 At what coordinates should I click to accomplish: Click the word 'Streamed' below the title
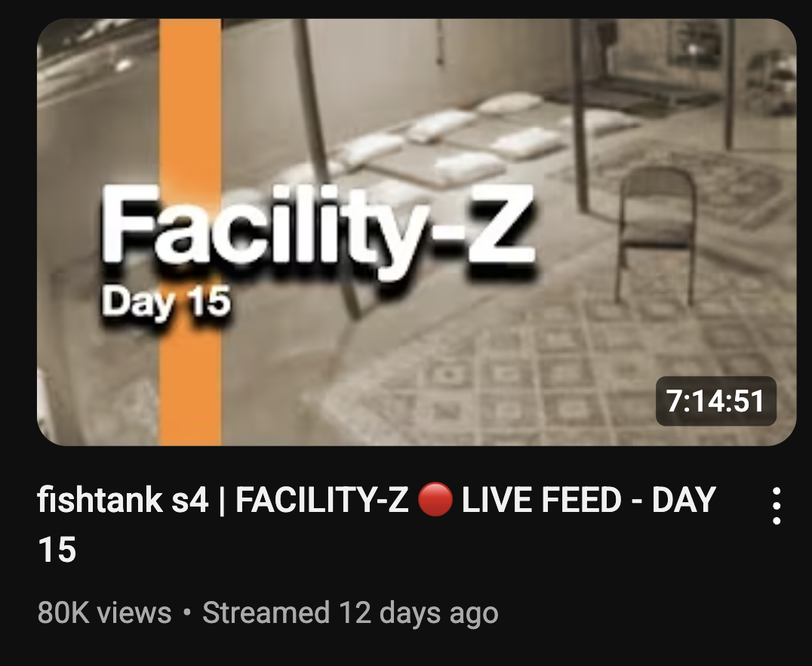[x=266, y=612]
